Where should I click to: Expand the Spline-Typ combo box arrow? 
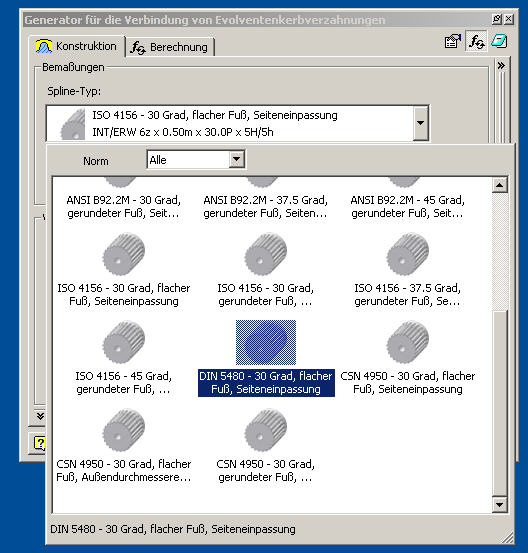click(420, 123)
